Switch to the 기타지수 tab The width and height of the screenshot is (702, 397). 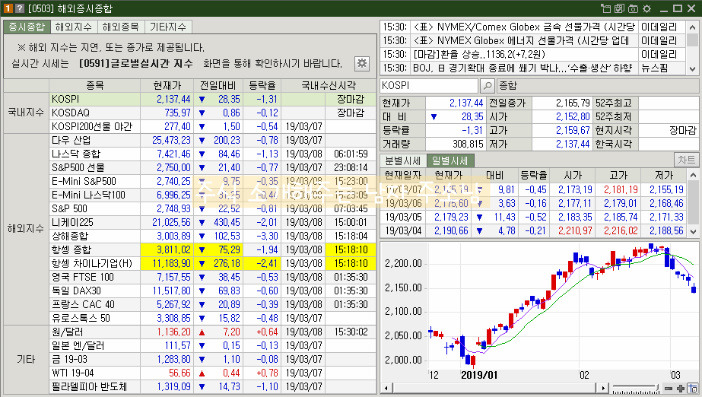pyautogui.click(x=168, y=27)
